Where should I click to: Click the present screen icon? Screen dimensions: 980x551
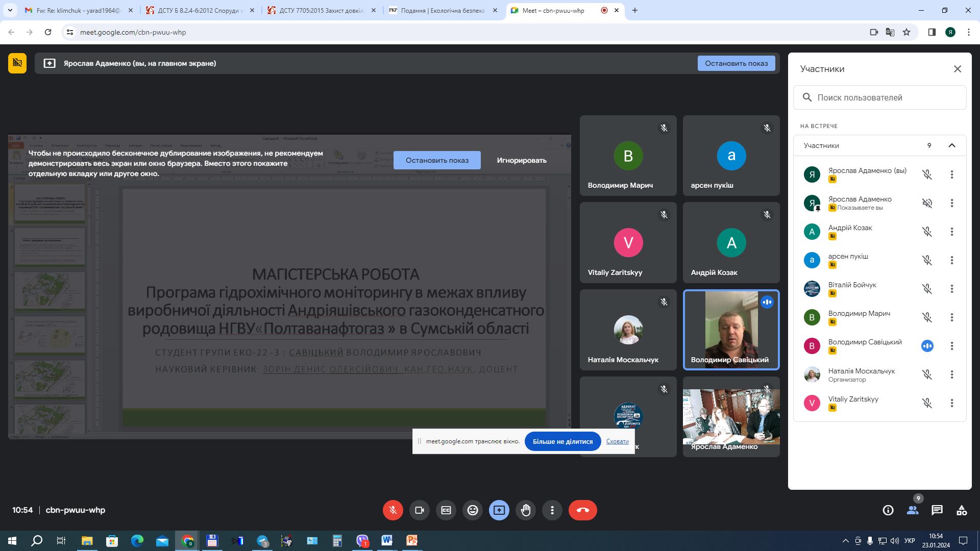(x=499, y=510)
